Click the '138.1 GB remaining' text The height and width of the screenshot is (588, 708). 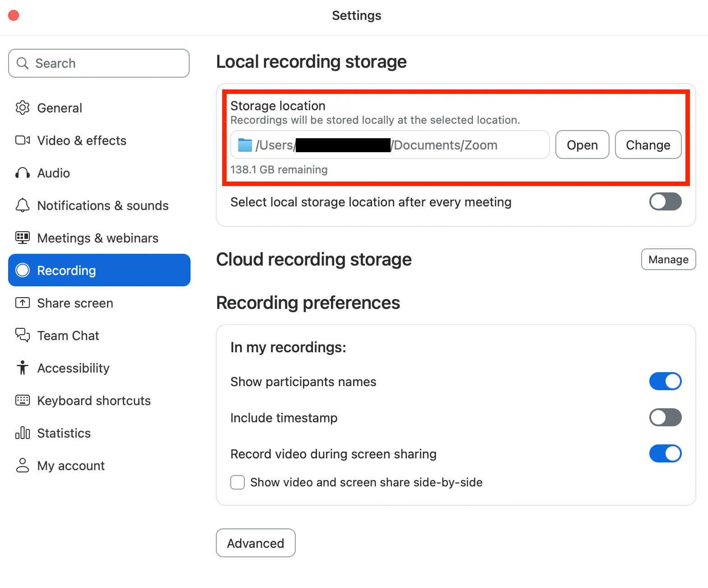(x=279, y=169)
